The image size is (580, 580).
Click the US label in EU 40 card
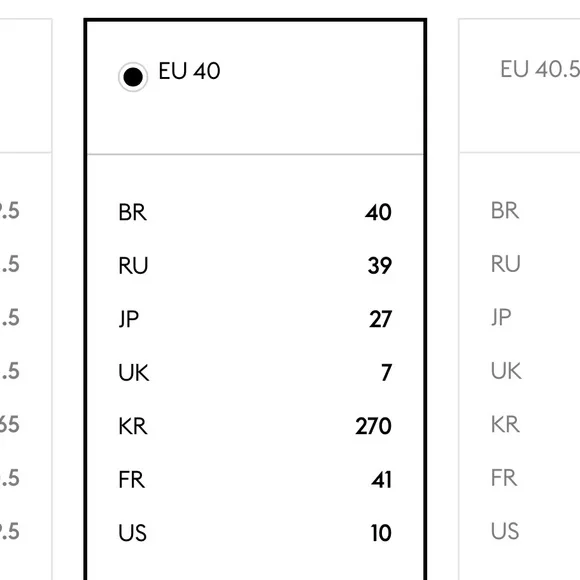[x=132, y=533]
